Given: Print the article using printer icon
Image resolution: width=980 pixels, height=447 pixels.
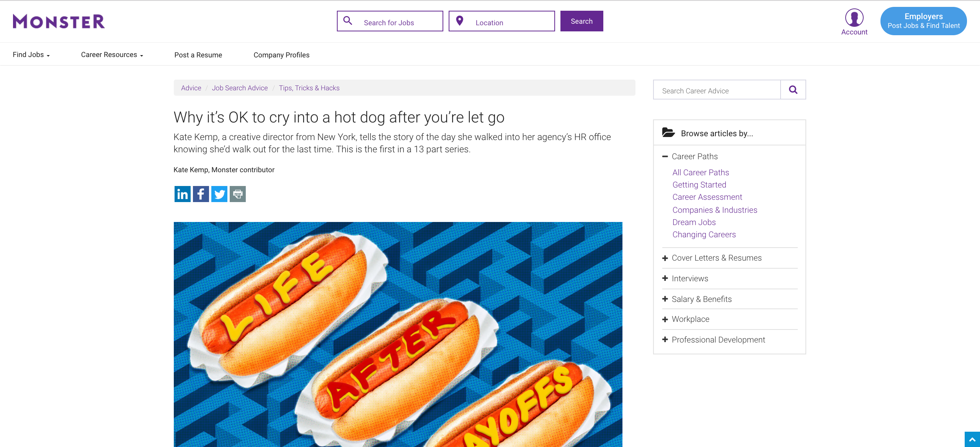Looking at the screenshot, I should (238, 194).
